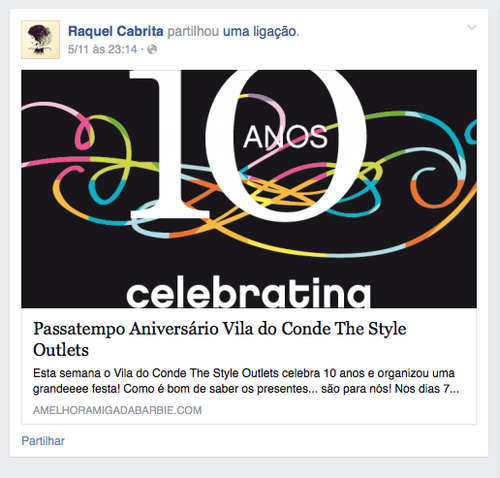
Task: Open the post options chevron dropdown
Action: click(472, 27)
